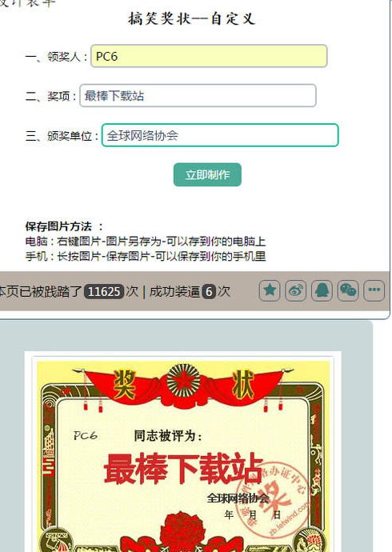Image resolution: width=392 pixels, height=552 pixels.
Task: Click the 奖项 input field with 最棒下载站
Action: pos(198,95)
